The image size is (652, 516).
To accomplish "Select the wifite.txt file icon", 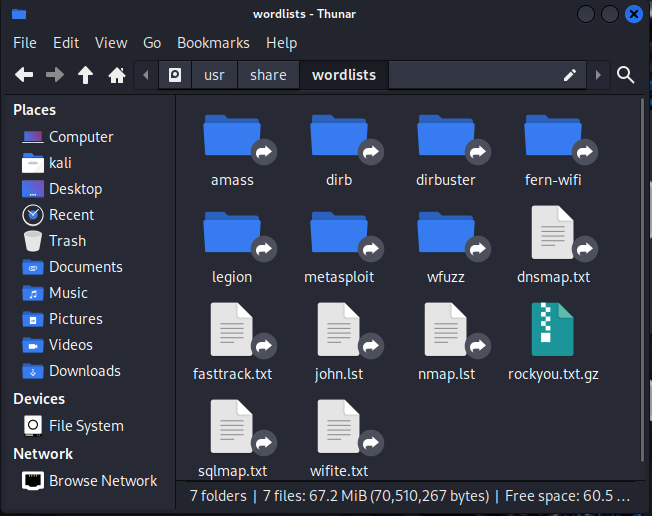I will (x=338, y=426).
